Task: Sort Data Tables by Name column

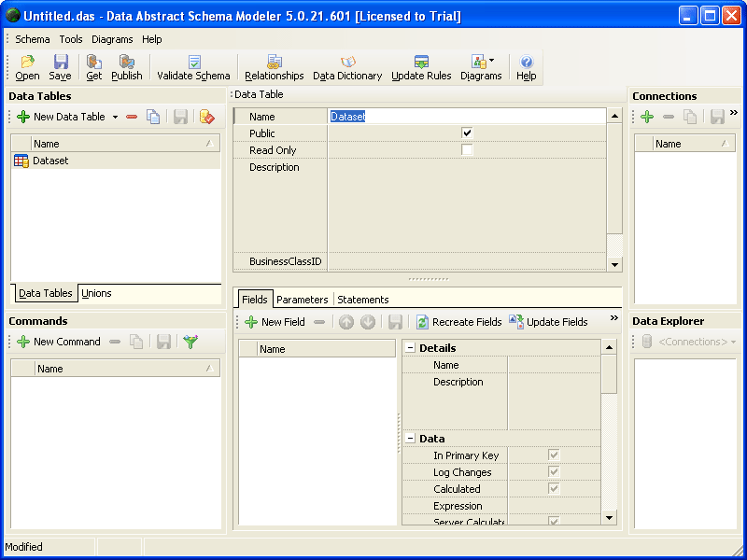Action: click(125, 144)
